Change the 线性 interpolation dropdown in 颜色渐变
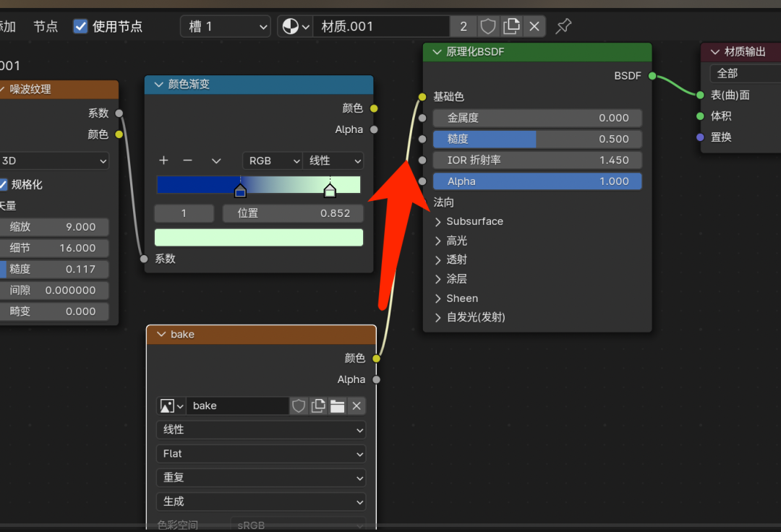Screen dimensions: 781x532 click(333, 160)
